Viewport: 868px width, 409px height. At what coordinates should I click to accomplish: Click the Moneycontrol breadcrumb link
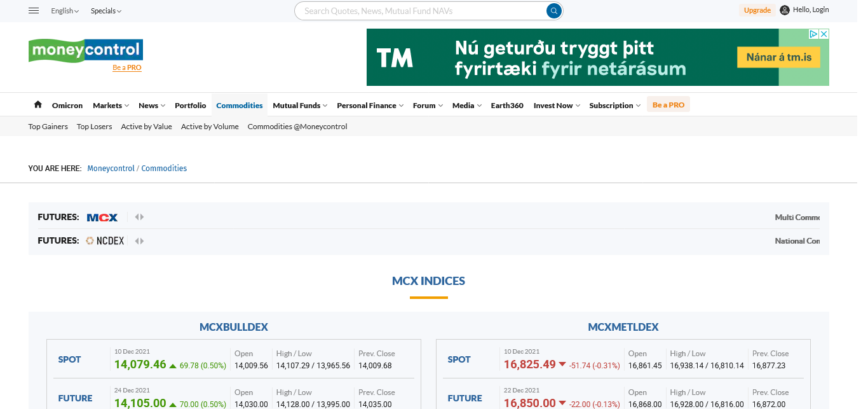point(111,169)
